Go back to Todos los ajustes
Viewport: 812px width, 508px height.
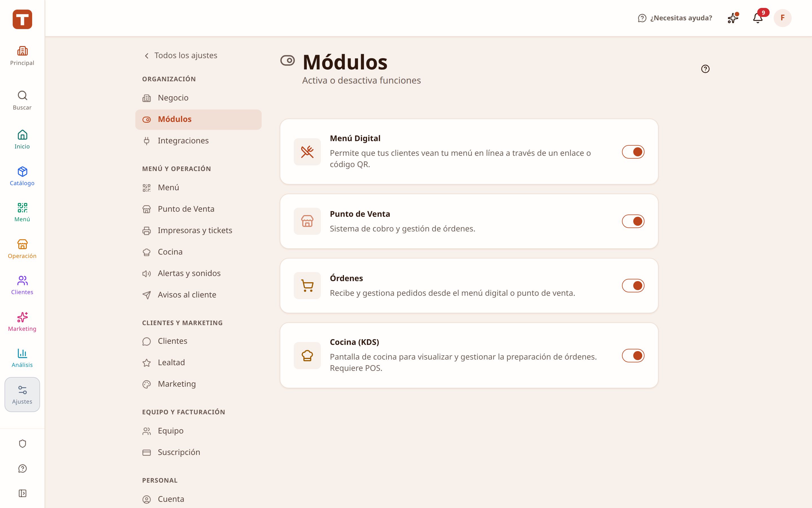pyautogui.click(x=180, y=55)
